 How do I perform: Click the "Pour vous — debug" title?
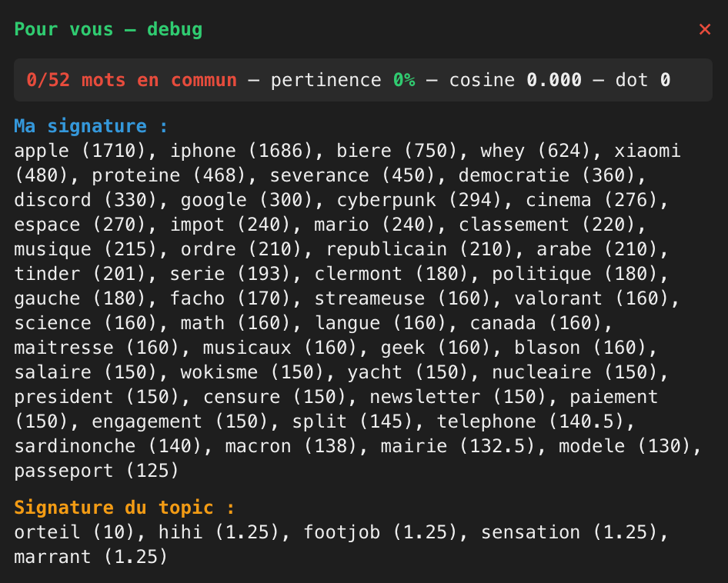pos(108,30)
